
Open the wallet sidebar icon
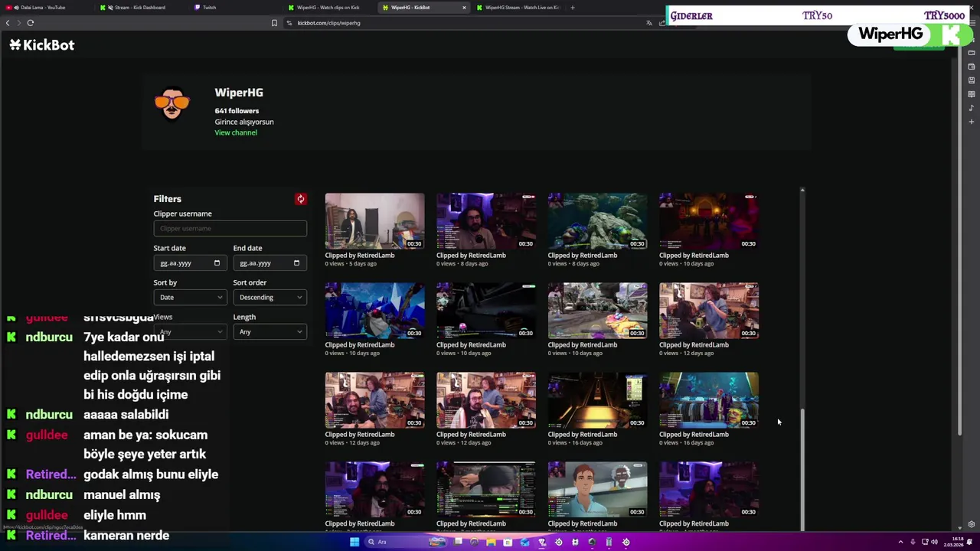pos(972,67)
